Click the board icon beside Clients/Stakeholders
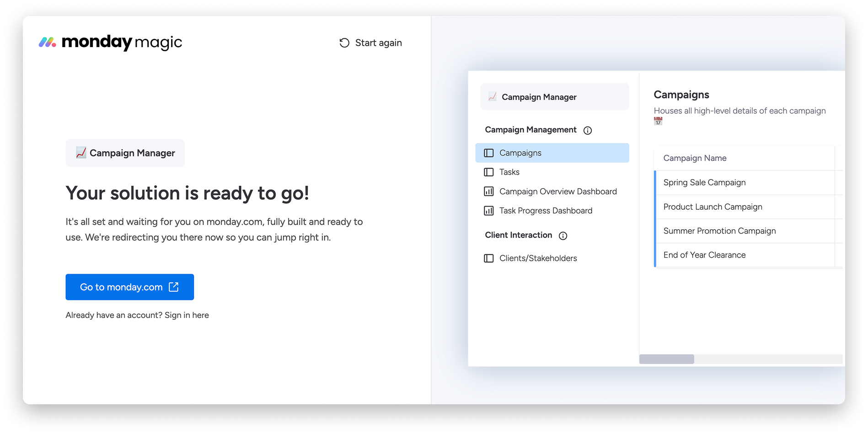Image resolution: width=868 pixels, height=434 pixels. [489, 259]
